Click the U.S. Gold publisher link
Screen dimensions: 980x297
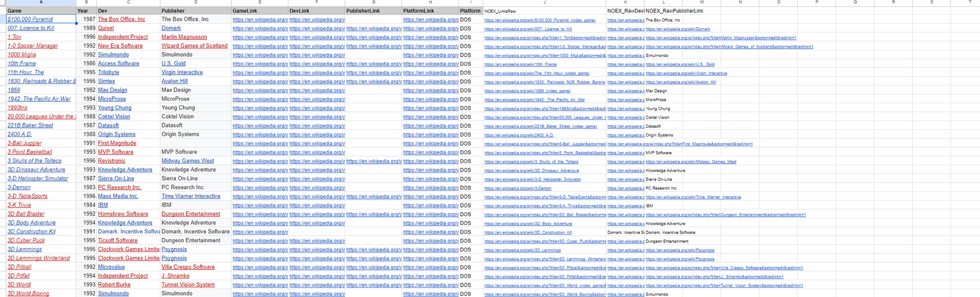[174, 63]
